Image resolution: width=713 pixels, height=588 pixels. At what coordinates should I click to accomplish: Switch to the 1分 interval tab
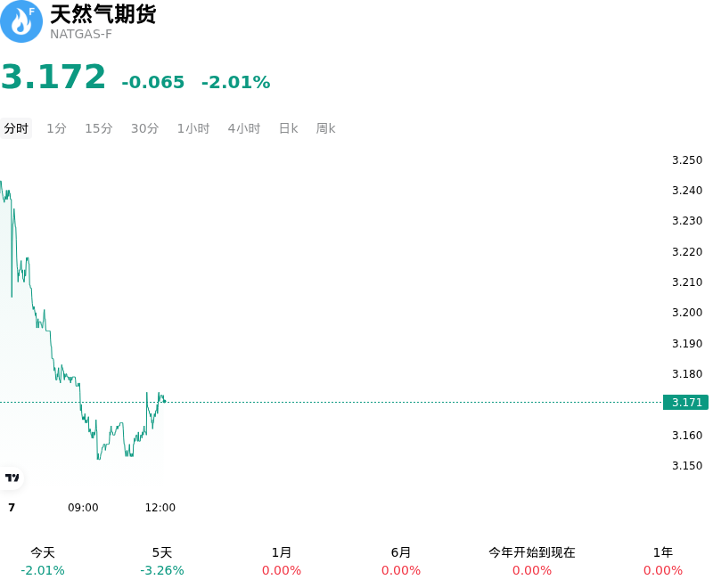pos(56,128)
